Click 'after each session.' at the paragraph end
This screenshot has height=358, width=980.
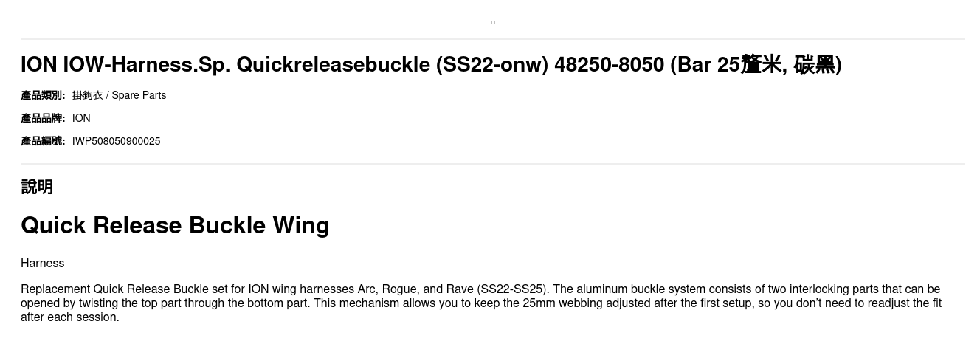(70, 317)
